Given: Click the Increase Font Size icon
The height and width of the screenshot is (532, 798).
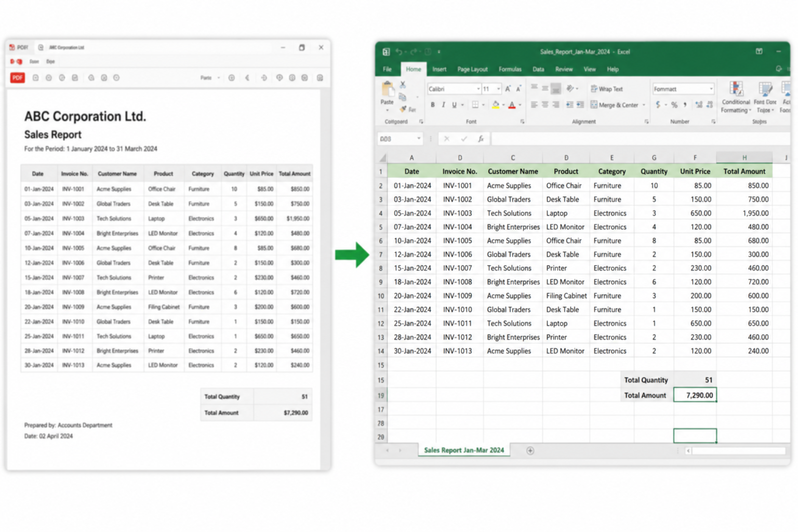Looking at the screenshot, I should point(508,89).
